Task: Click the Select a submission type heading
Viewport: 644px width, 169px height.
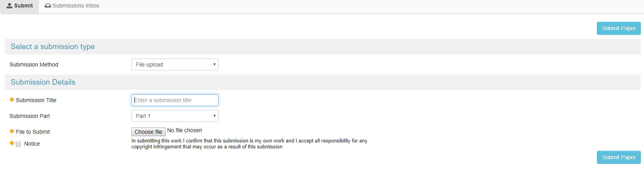Action: point(53,47)
